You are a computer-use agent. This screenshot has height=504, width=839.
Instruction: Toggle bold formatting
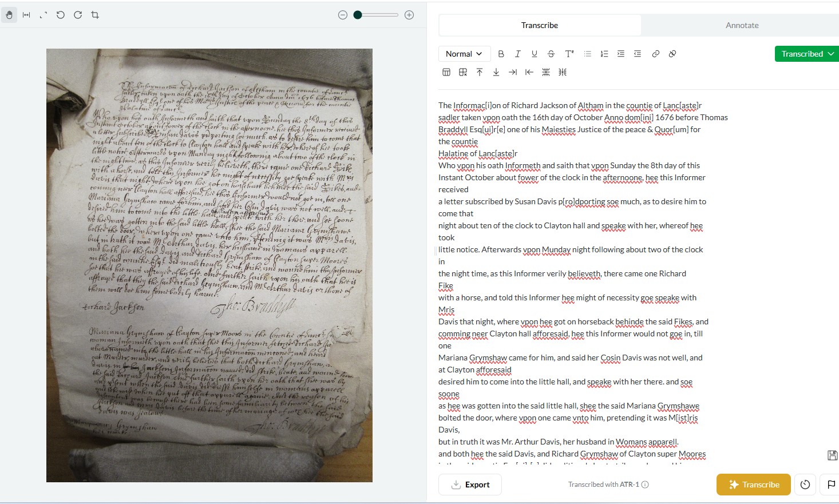point(501,54)
